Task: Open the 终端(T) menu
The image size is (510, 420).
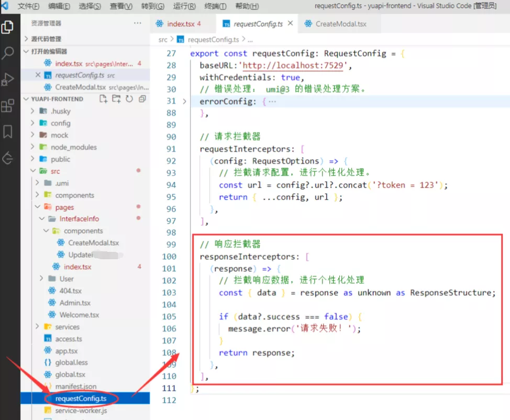Action: pyautogui.click(x=215, y=6)
